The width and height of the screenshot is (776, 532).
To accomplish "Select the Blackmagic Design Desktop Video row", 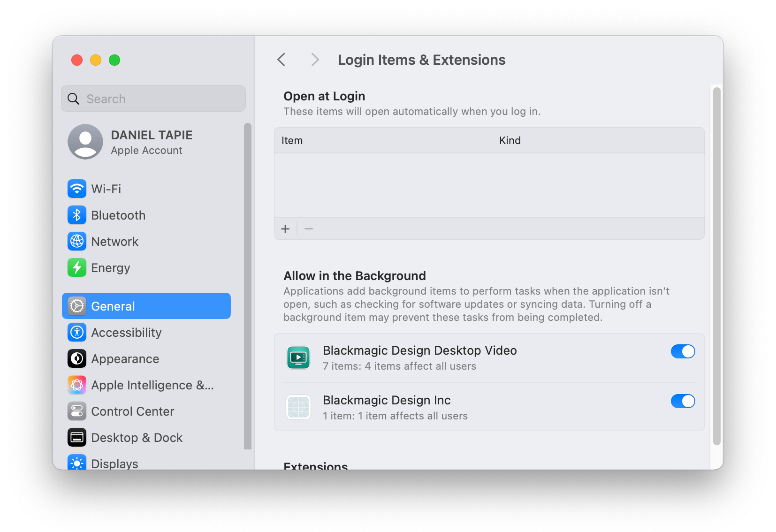I will coord(489,358).
